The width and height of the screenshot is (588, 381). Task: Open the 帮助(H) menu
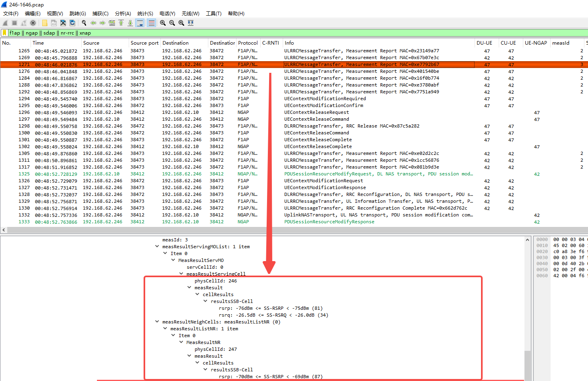tap(236, 14)
